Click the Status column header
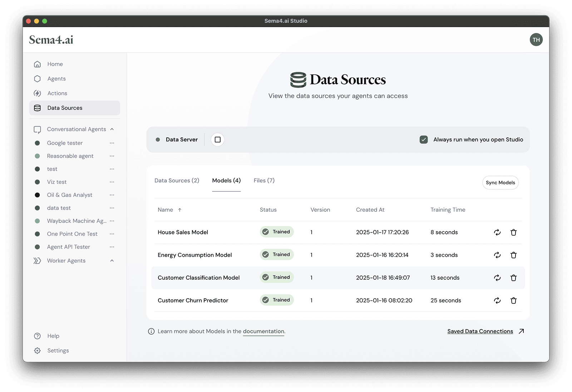 click(x=268, y=210)
